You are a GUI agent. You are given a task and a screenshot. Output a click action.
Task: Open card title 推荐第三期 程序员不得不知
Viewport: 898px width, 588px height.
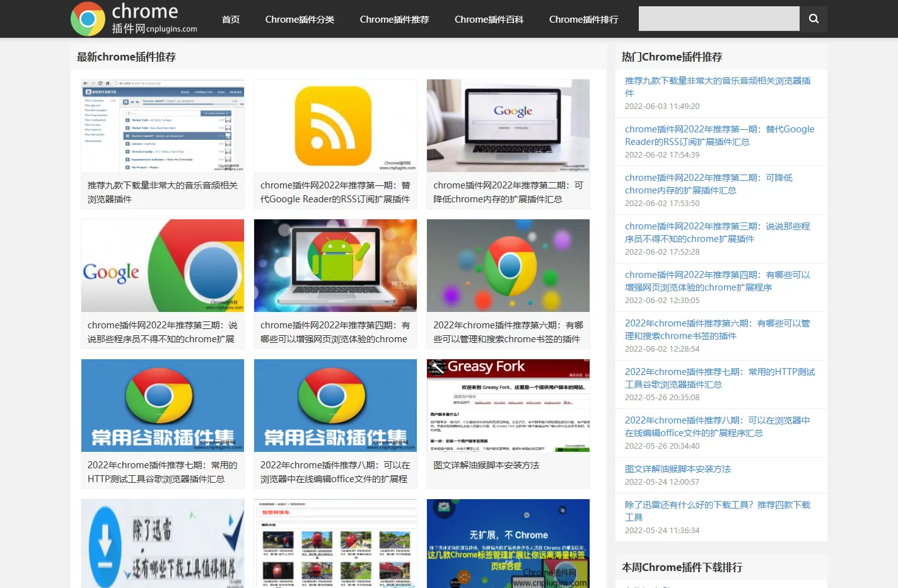click(163, 332)
